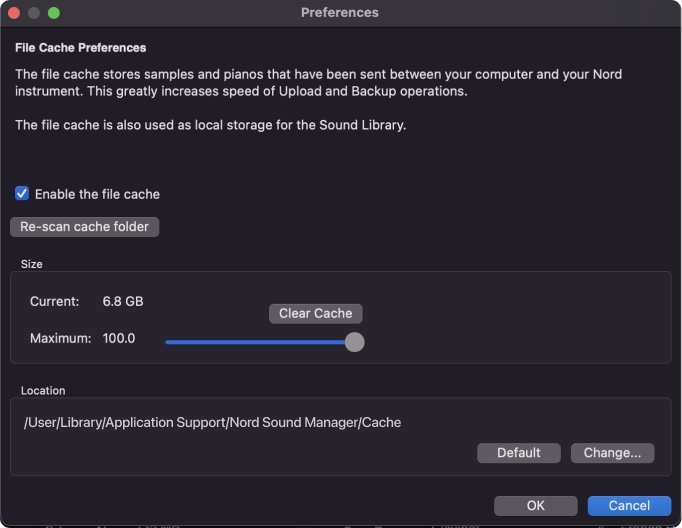Click the Current: label

click(55, 301)
